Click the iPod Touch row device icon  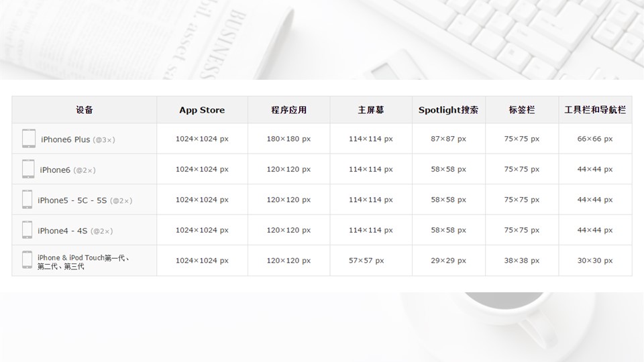pos(27,260)
